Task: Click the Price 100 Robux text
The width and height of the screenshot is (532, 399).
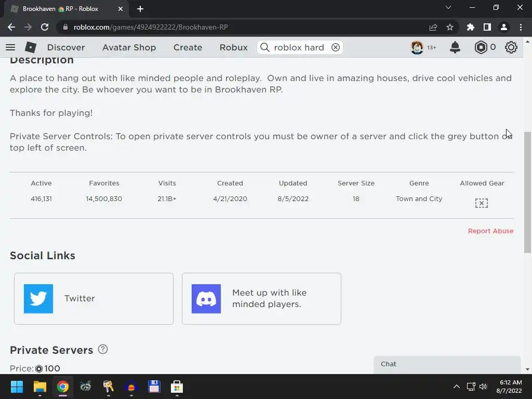Action: tap(35, 368)
